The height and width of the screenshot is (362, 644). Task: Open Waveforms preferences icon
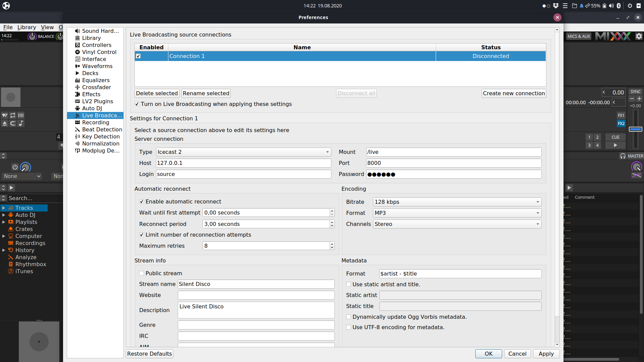point(77,66)
